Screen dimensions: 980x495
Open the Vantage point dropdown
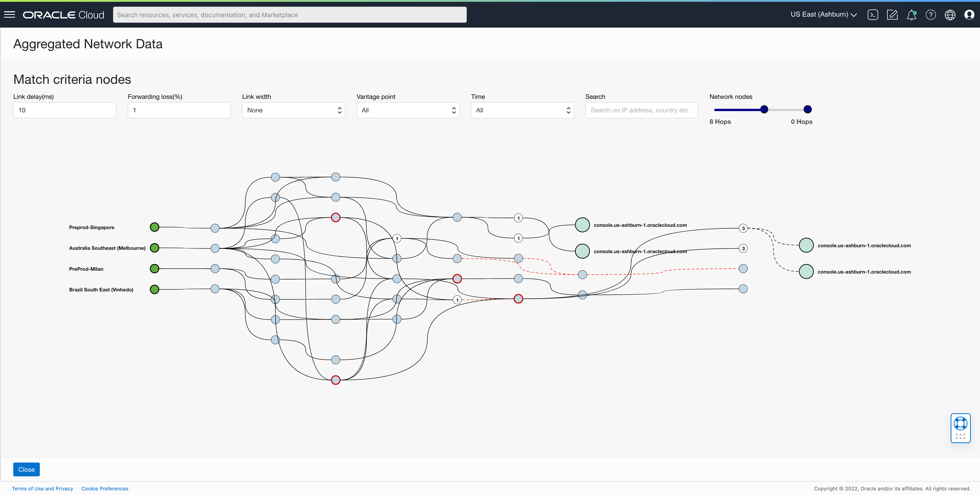click(x=408, y=110)
